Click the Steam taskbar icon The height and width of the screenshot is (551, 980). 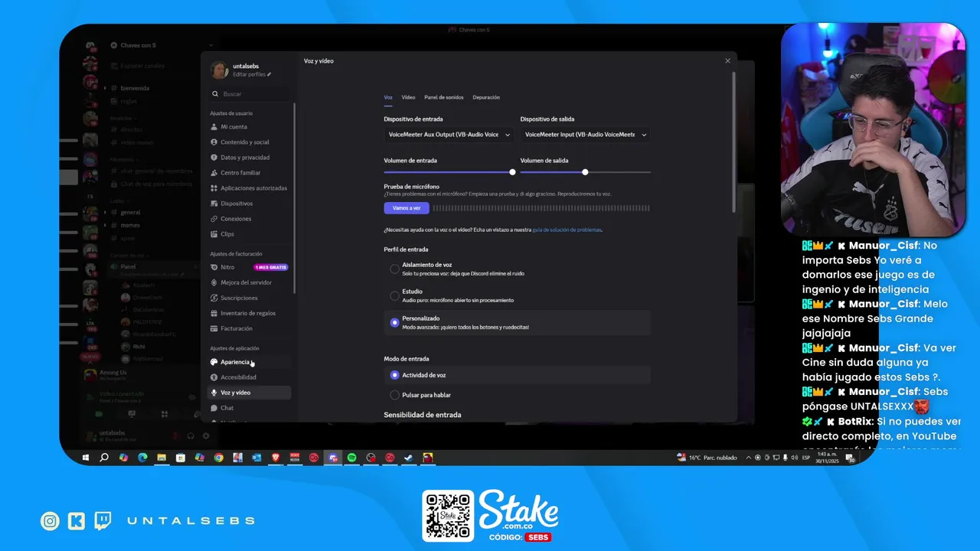409,458
